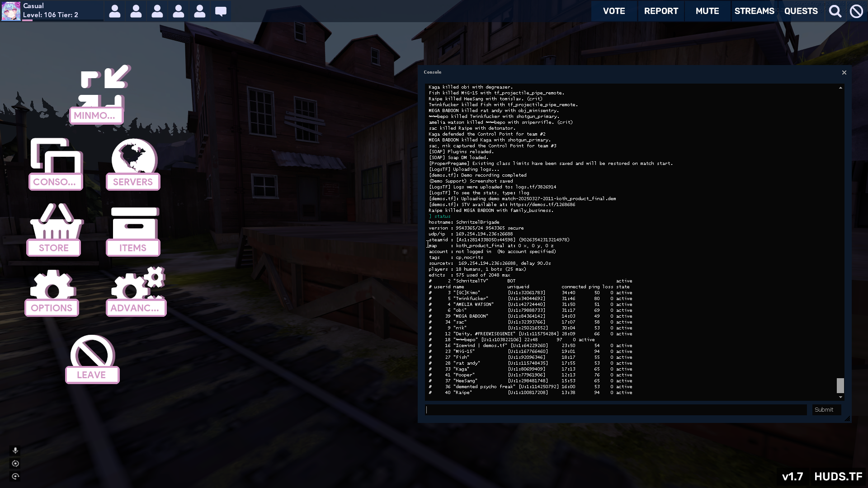Focus the console command input field
Viewport: 868px width, 488px height.
tap(616, 410)
